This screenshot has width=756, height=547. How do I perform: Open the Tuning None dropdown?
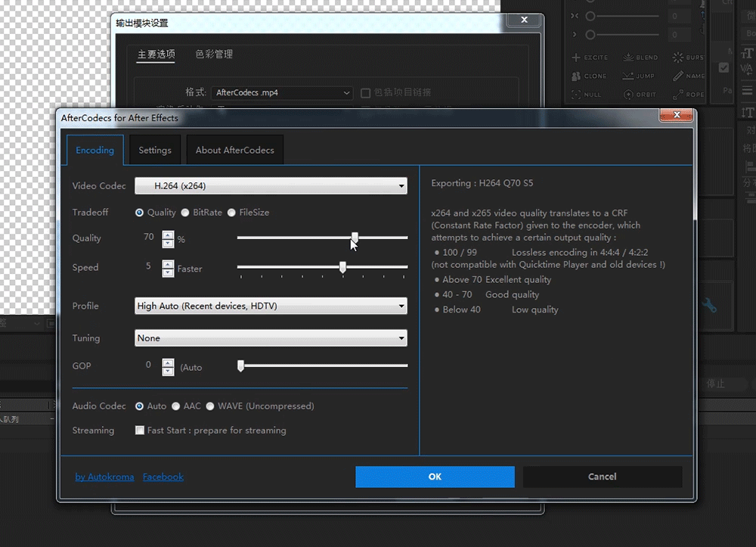click(x=271, y=338)
